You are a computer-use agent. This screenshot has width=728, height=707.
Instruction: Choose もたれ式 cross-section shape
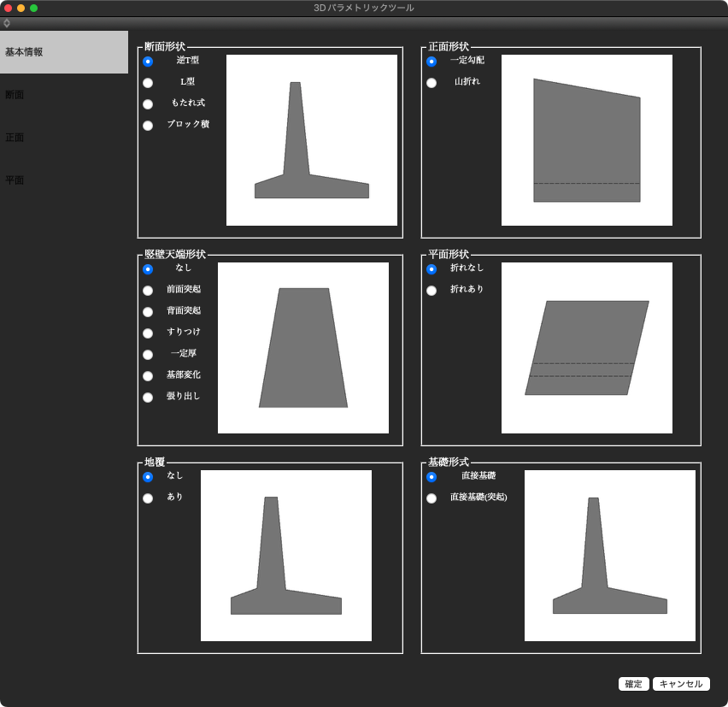pyautogui.click(x=148, y=104)
